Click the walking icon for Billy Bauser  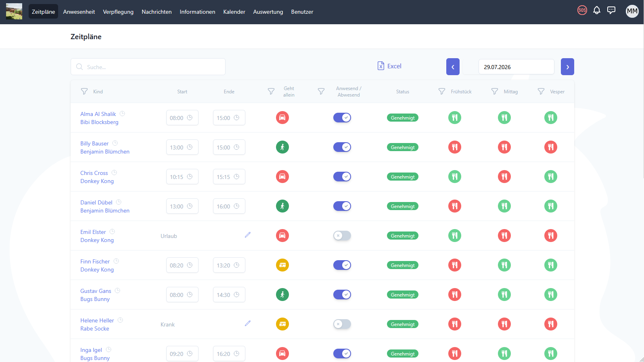pos(282,147)
